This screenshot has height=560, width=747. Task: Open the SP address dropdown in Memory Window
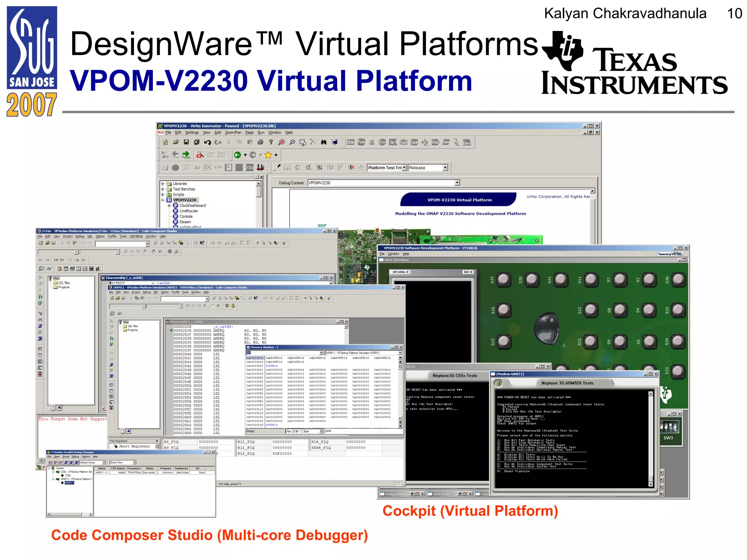tap(321, 353)
